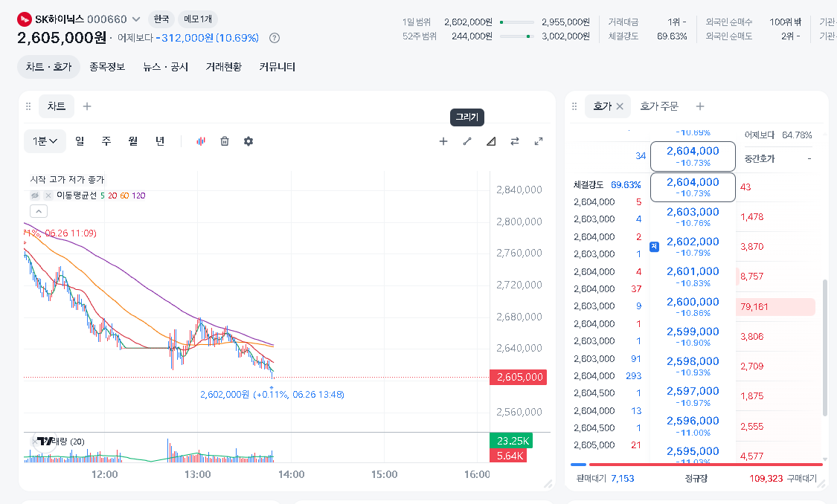The width and height of the screenshot is (837, 504).
Task: Collapse the indicator legend with the chevron
Action: 39,211
